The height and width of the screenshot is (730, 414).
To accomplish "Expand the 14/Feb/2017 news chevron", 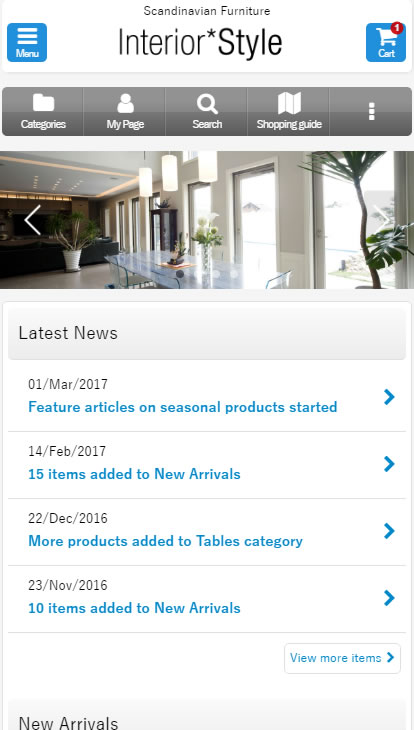I will [389, 464].
